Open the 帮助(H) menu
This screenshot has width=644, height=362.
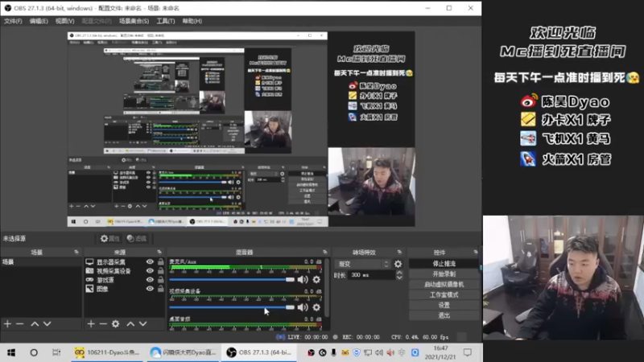[192, 21]
